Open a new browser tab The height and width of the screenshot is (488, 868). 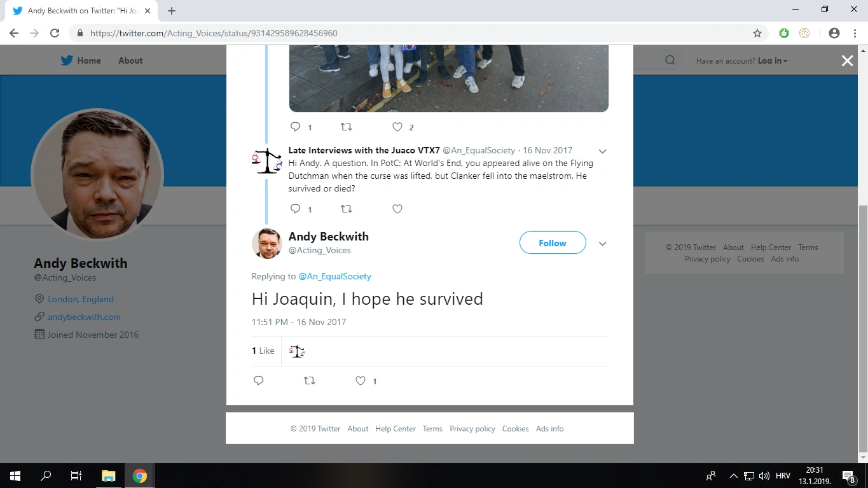click(172, 11)
